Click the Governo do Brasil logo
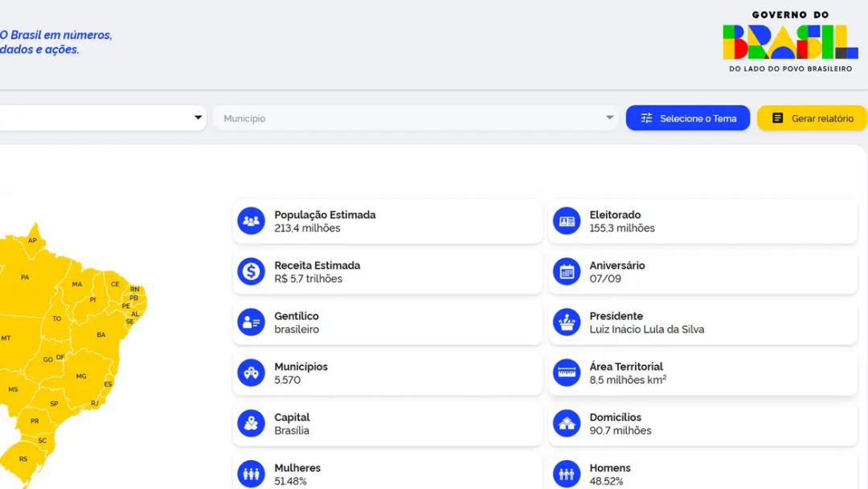The height and width of the screenshot is (489, 868). 791,44
